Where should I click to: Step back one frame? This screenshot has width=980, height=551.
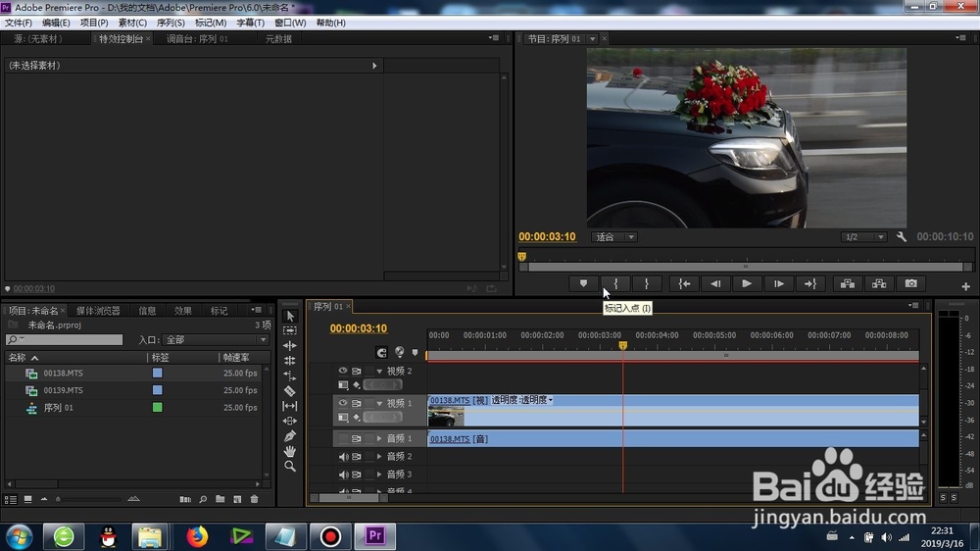point(715,283)
